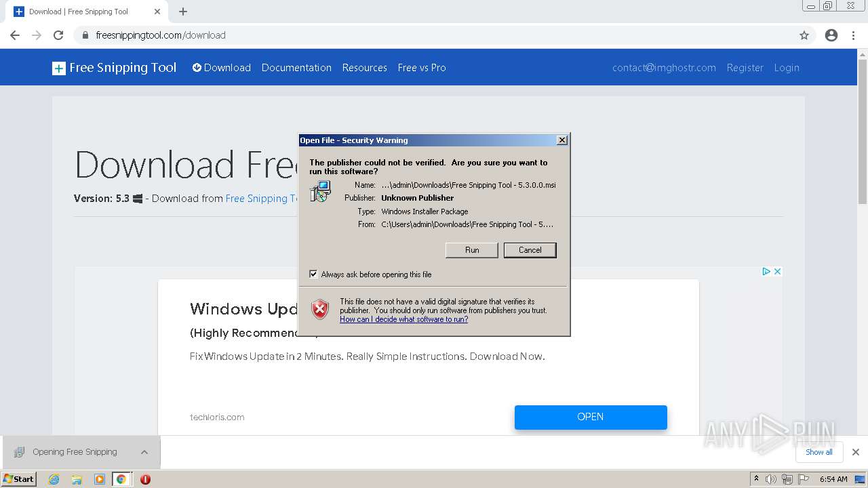This screenshot has width=868, height=488.
Task: Click Chrome icon in taskbar
Action: coord(121,479)
